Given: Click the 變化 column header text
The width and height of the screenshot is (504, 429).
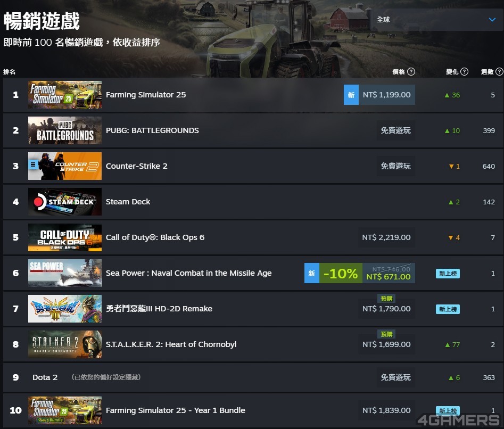Looking at the screenshot, I should point(452,72).
